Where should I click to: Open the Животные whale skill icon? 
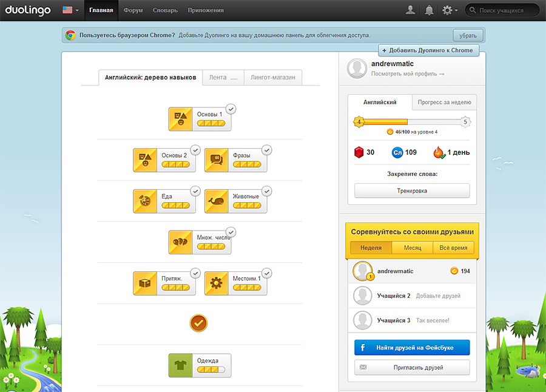point(216,201)
